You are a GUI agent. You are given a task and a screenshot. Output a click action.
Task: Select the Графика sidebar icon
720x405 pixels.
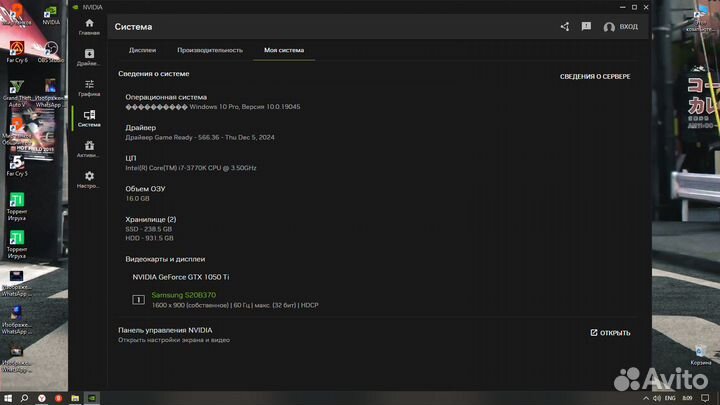coord(89,87)
